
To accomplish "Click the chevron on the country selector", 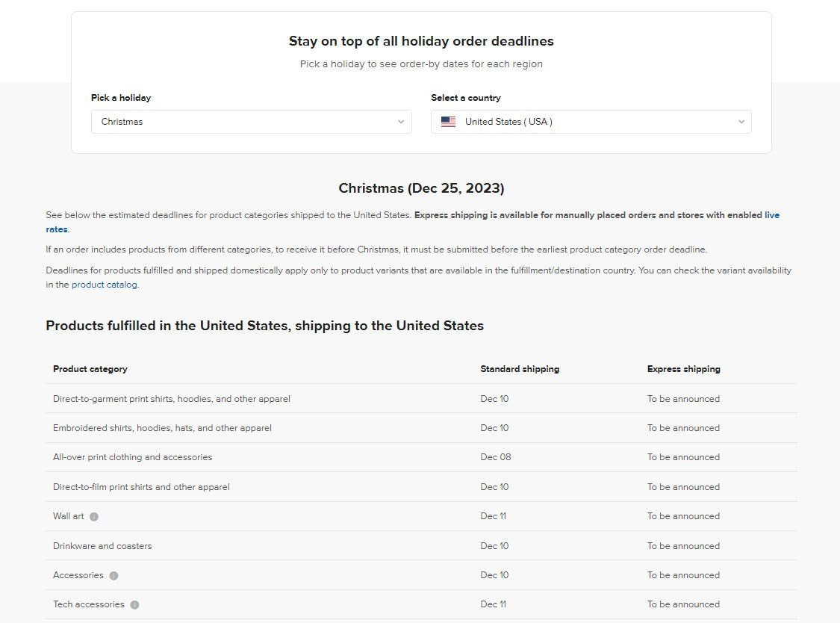I will (741, 122).
